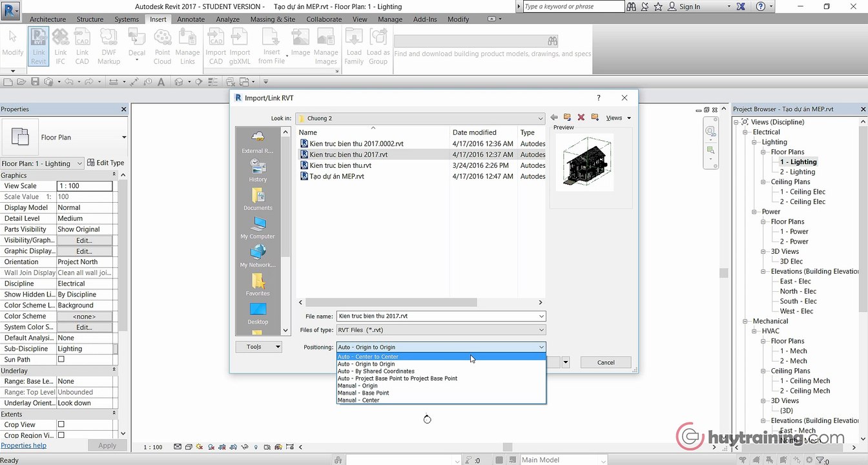Viewport: 868px width, 465px height.
Task: Click the View Scale value field
Action: coord(85,186)
